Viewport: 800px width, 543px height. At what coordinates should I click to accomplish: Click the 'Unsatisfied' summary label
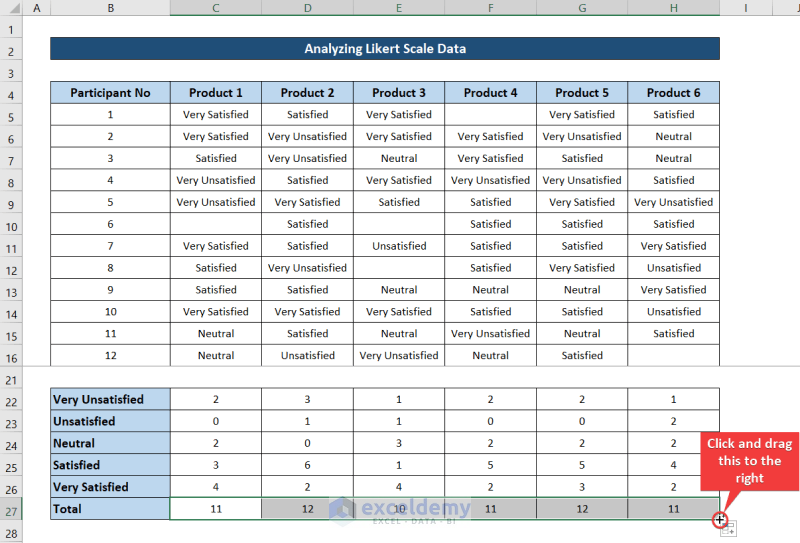point(110,421)
